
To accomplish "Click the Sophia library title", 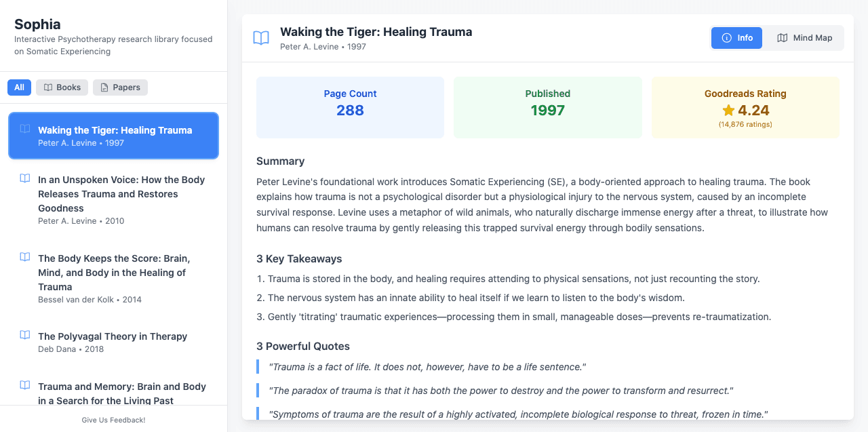I will [x=37, y=24].
